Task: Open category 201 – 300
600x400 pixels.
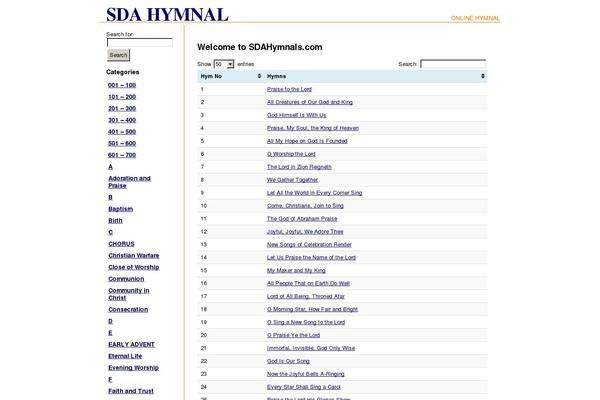Action: point(122,108)
